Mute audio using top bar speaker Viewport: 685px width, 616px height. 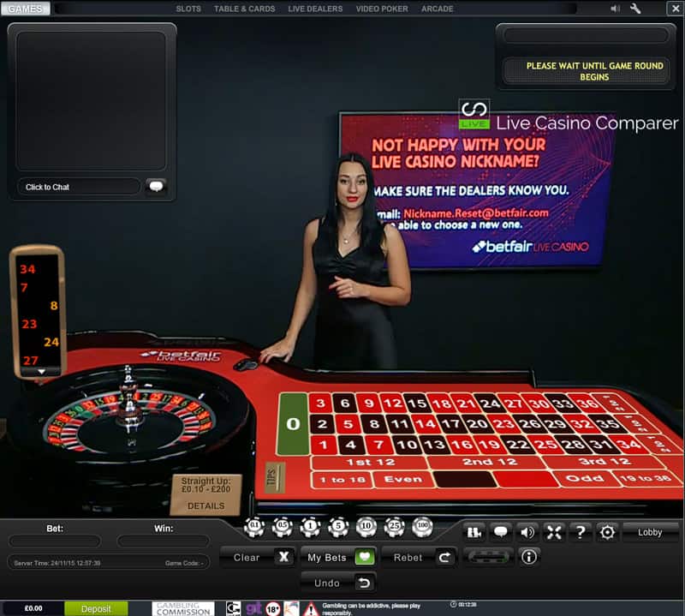615,9
